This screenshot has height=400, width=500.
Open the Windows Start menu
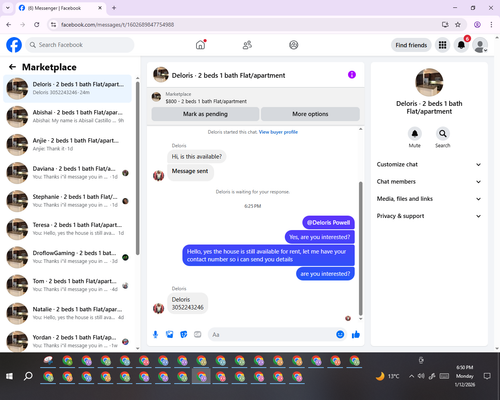(9, 376)
